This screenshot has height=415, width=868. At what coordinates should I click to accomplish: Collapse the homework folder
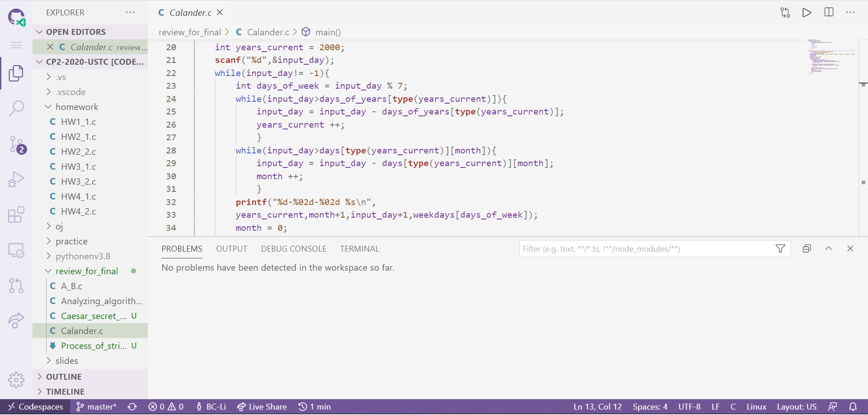90,107
